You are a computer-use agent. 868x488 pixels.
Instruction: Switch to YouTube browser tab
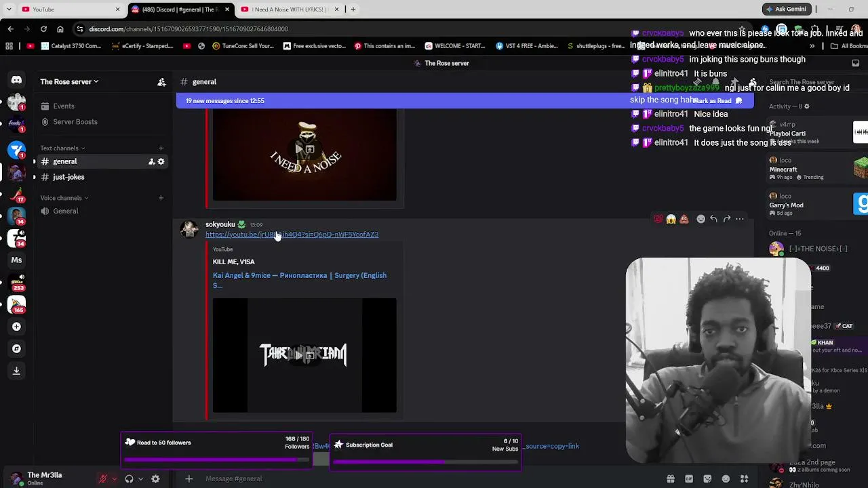click(70, 9)
